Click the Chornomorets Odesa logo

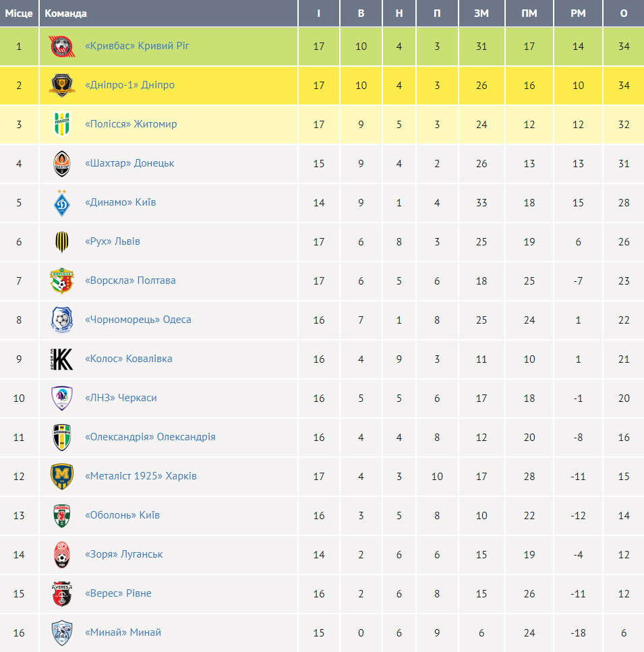(x=62, y=320)
